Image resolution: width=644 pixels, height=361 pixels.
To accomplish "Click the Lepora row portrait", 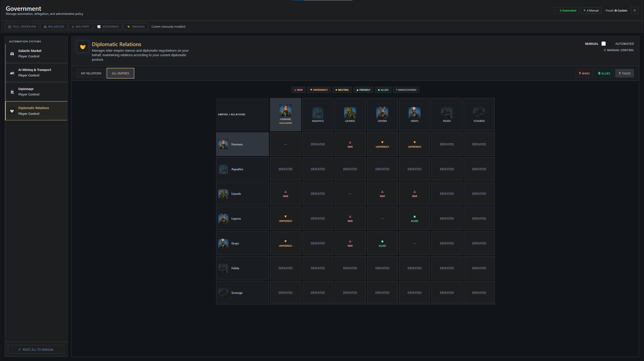I will point(223,218).
